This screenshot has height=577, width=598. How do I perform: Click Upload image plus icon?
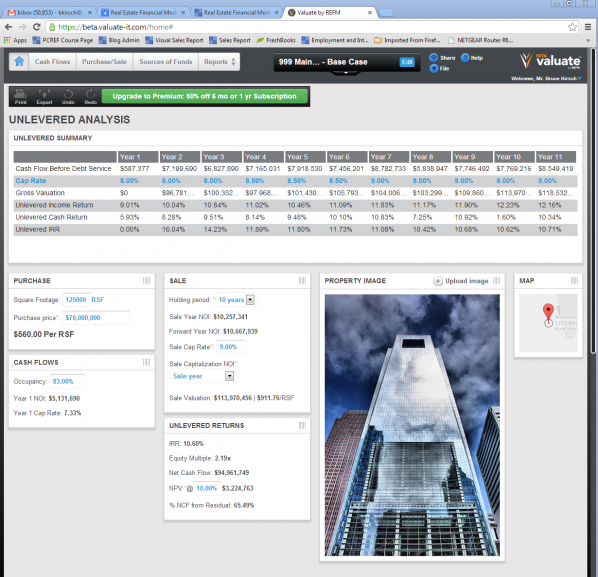[438, 281]
